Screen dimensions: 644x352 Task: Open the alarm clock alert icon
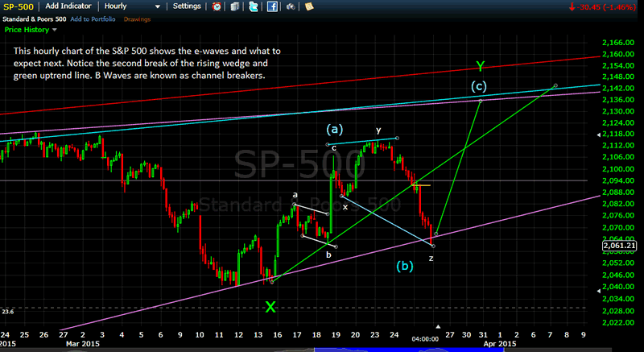(217, 6)
